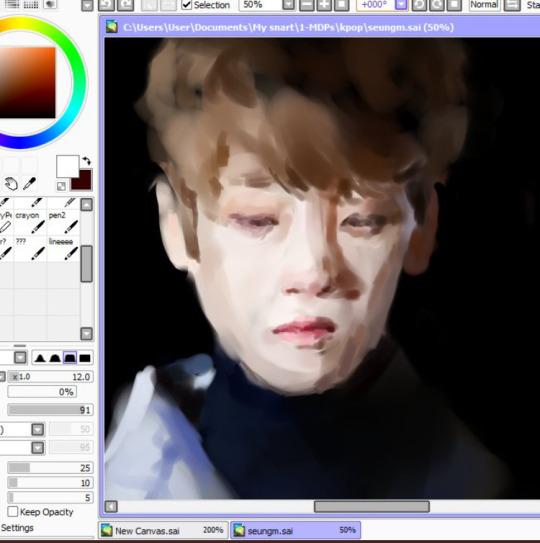The width and height of the screenshot is (540, 543).
Task: Click the file path text in title bar
Action: pos(288,27)
